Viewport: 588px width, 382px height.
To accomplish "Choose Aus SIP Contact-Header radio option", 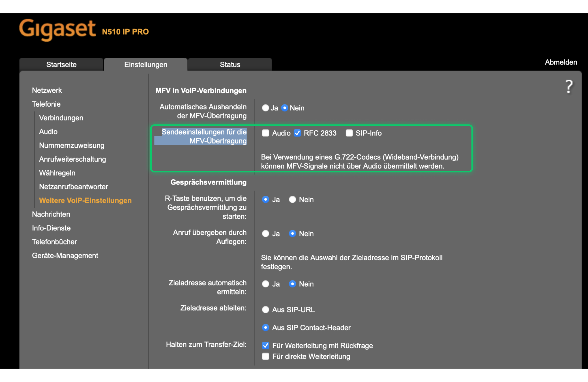I will click(265, 328).
